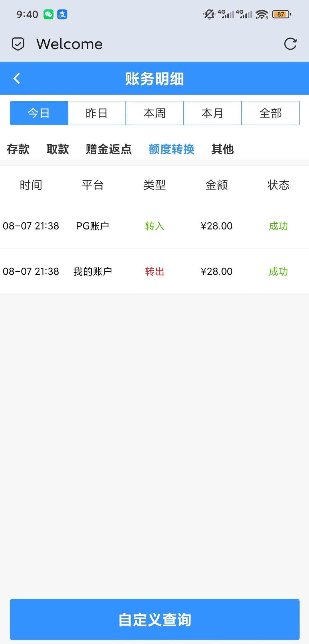Tap the Wi-Fi status icon
Screen dimensions: 309x644
pos(262,14)
